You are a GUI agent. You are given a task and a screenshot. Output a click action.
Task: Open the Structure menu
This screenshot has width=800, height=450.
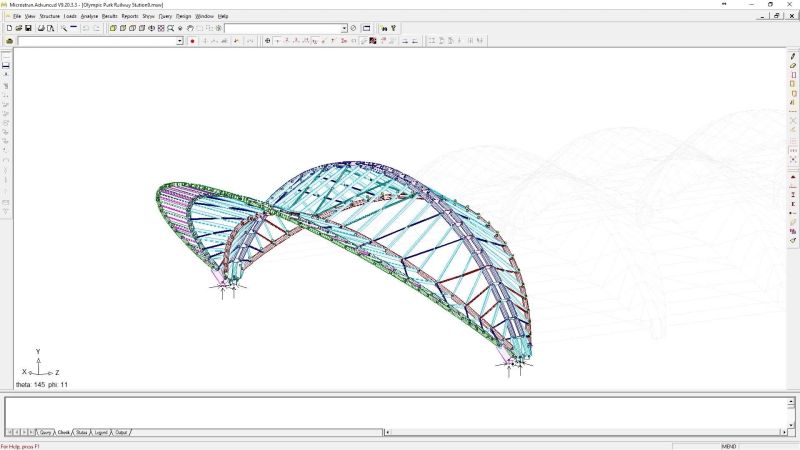50,16
